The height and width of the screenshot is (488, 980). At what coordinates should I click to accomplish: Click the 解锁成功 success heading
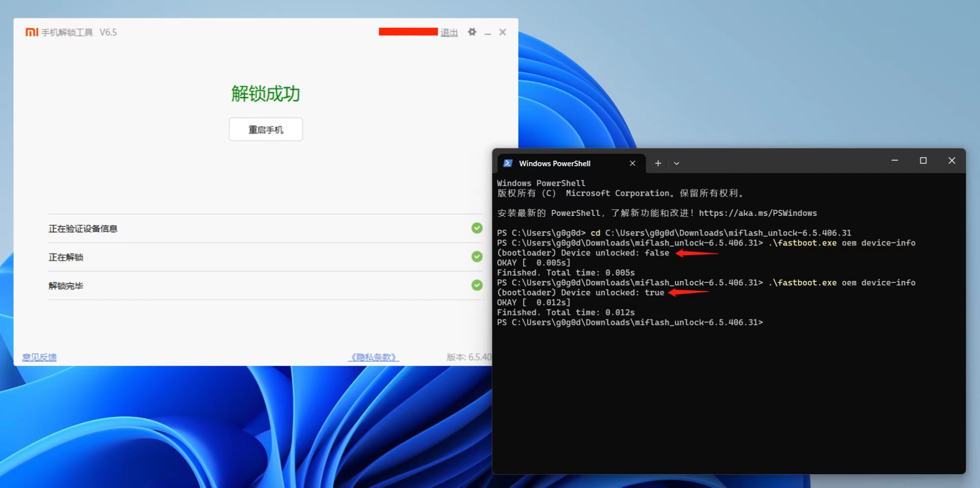tap(265, 94)
